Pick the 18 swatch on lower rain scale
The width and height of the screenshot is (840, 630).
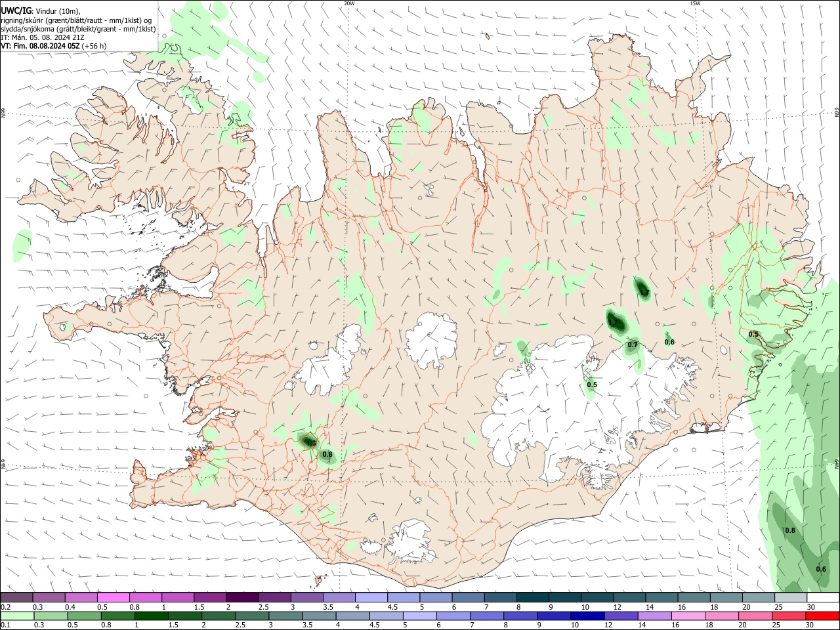(x=721, y=616)
